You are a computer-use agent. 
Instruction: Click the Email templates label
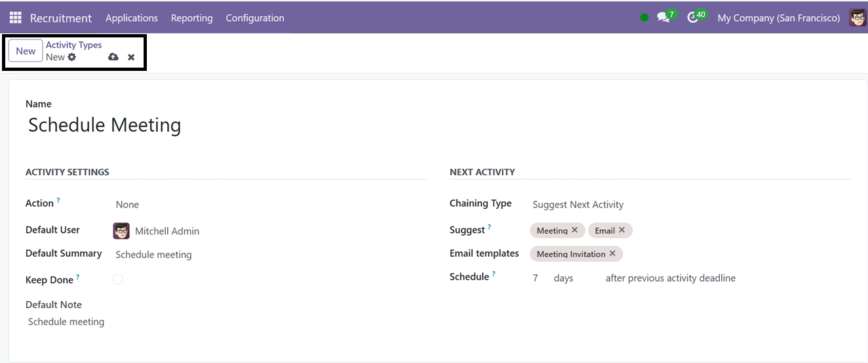tap(484, 253)
